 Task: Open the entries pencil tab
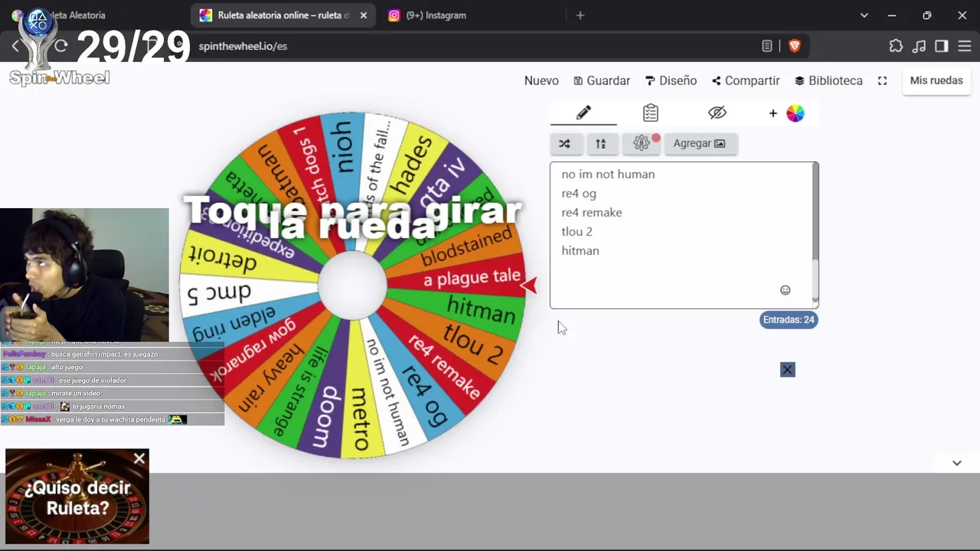coord(583,113)
